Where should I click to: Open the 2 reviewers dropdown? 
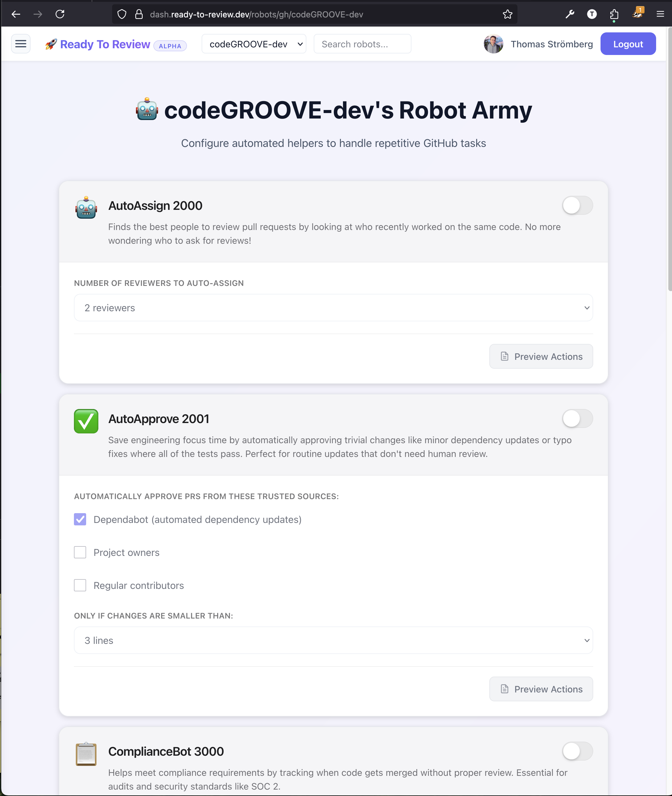(333, 308)
